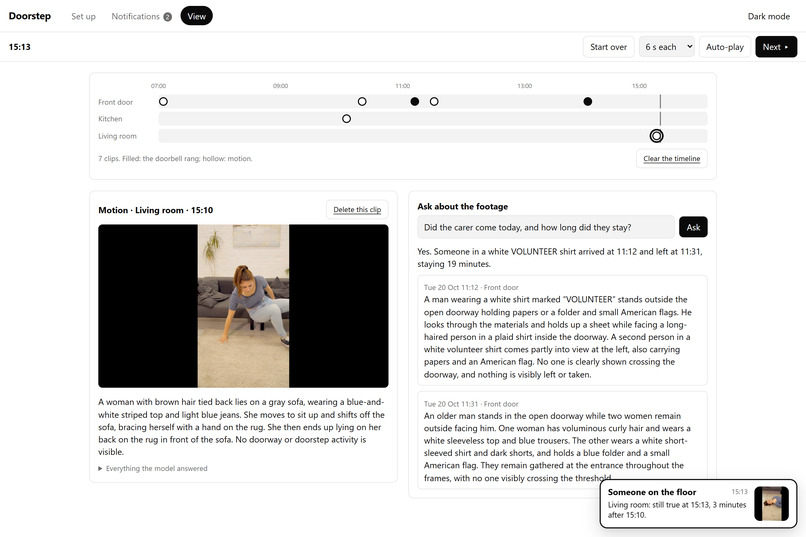Select the filled Front door doorbell marker after 14:00
The width and height of the screenshot is (806, 537).
point(588,102)
